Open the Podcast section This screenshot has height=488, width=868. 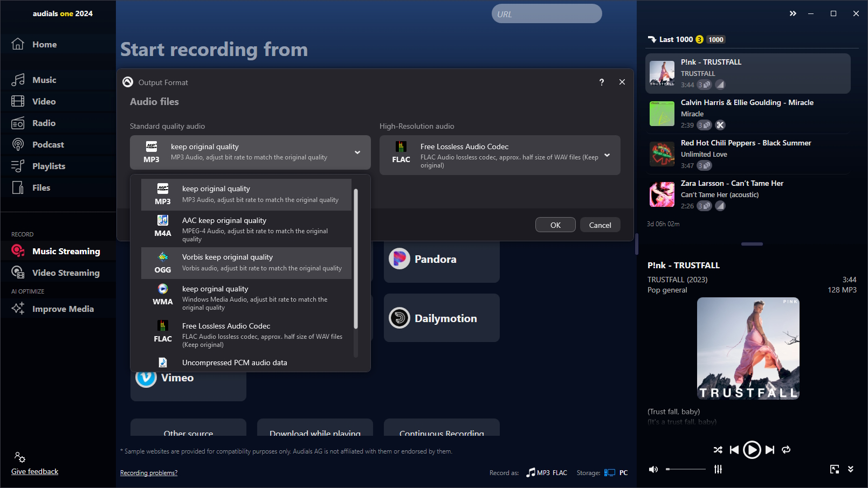click(x=48, y=144)
